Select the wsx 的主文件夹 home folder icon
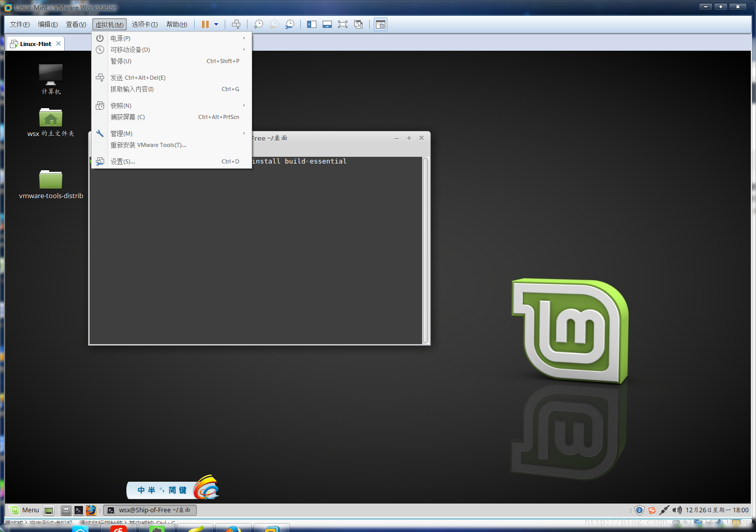The width and height of the screenshot is (756, 532). tap(51, 122)
